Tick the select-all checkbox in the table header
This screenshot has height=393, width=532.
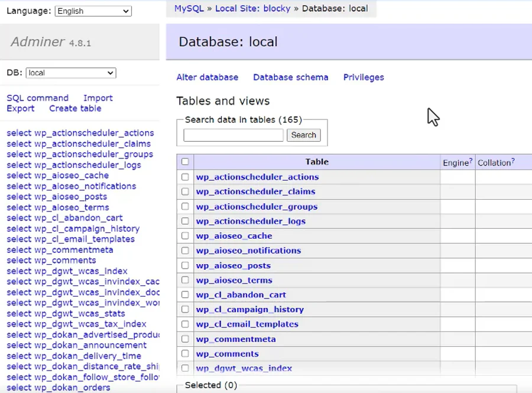pos(185,162)
